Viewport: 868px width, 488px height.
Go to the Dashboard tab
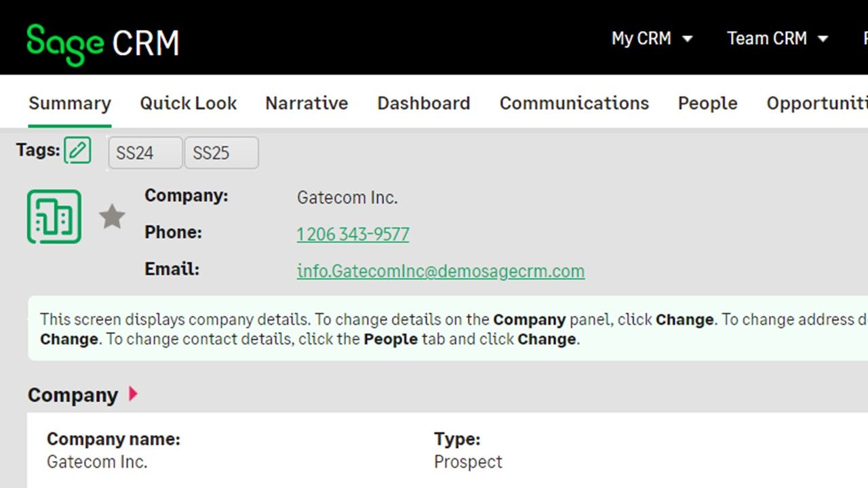[424, 103]
